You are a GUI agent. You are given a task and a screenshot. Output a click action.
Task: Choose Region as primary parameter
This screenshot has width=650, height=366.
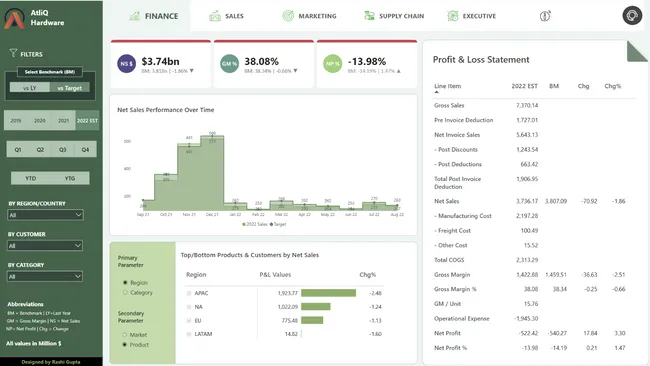pos(125,282)
